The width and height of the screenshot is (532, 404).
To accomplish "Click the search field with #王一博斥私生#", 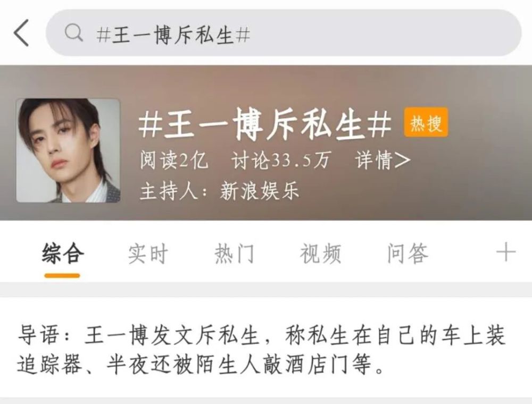I will point(284,32).
